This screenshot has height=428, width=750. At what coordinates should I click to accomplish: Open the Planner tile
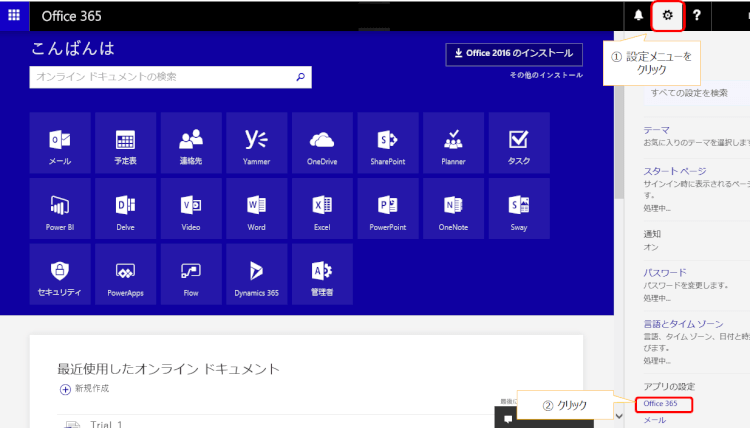tap(453, 143)
